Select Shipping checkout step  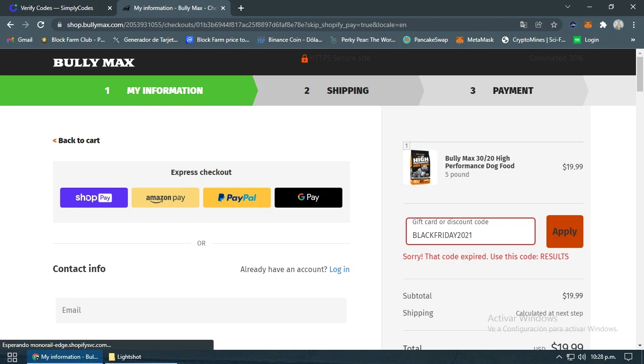tap(337, 91)
